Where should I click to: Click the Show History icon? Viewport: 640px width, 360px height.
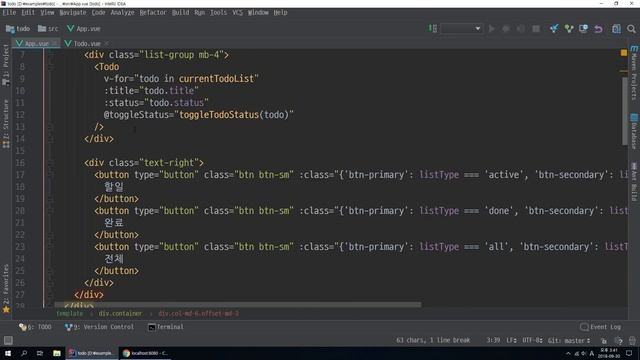[x=583, y=29]
